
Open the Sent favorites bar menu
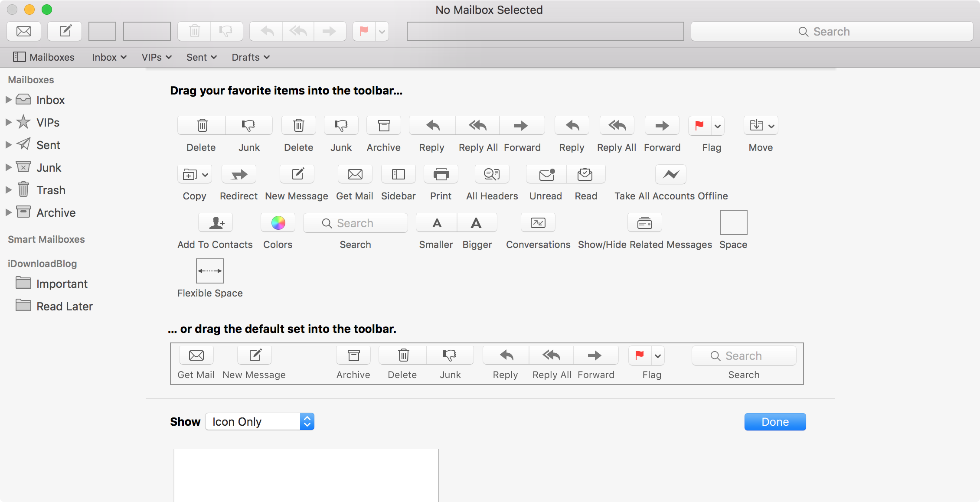click(x=202, y=57)
